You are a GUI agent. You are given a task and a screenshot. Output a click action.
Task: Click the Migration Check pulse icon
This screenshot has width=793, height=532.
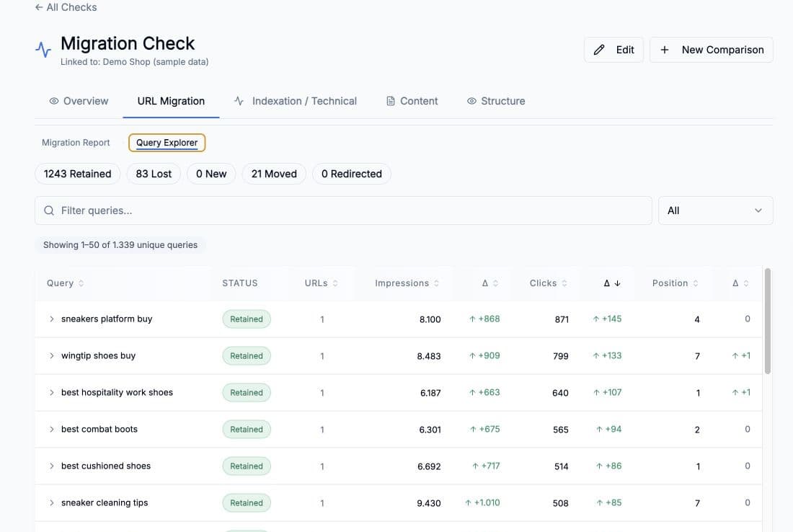pos(43,49)
